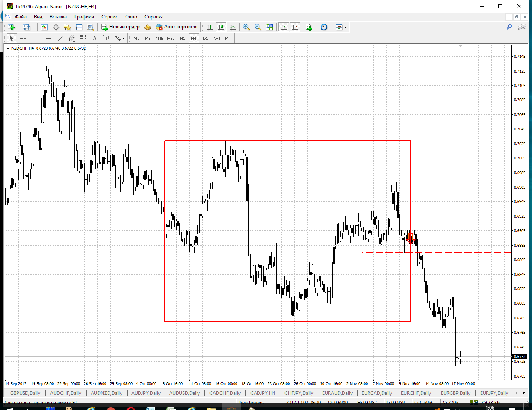Expand the indicators list dropdown
Viewport: 532px width, 410px height.
click(315, 27)
